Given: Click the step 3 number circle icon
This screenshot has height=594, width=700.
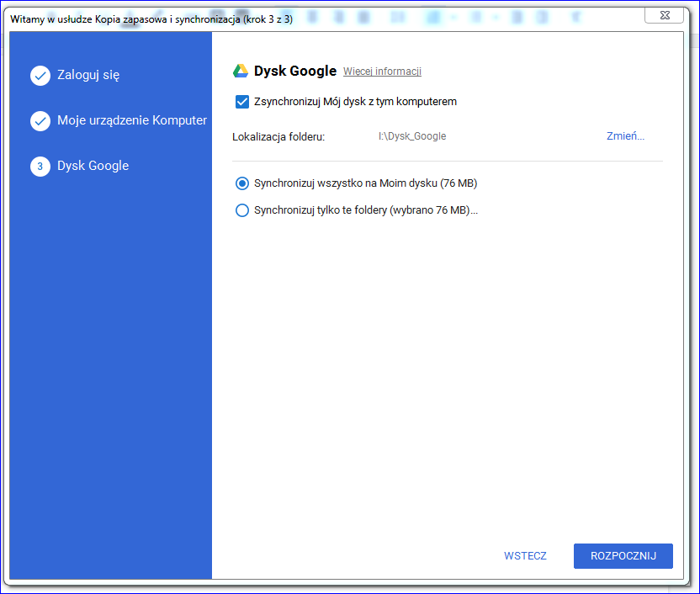Looking at the screenshot, I should (40, 167).
